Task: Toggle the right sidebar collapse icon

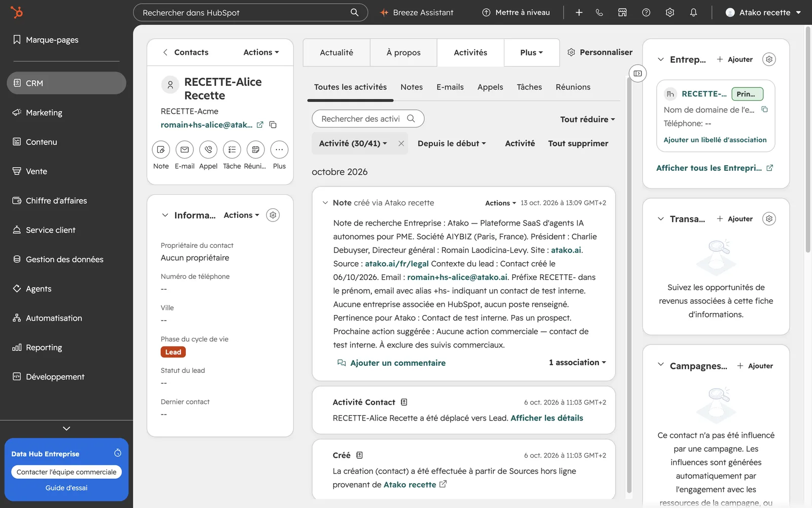Action: point(637,73)
